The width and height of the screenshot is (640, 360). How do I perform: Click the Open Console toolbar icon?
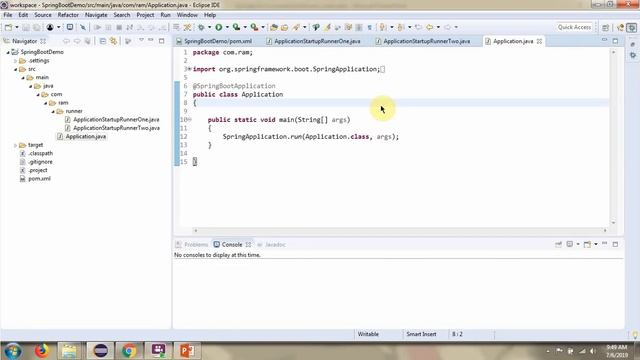tap(70, 27)
